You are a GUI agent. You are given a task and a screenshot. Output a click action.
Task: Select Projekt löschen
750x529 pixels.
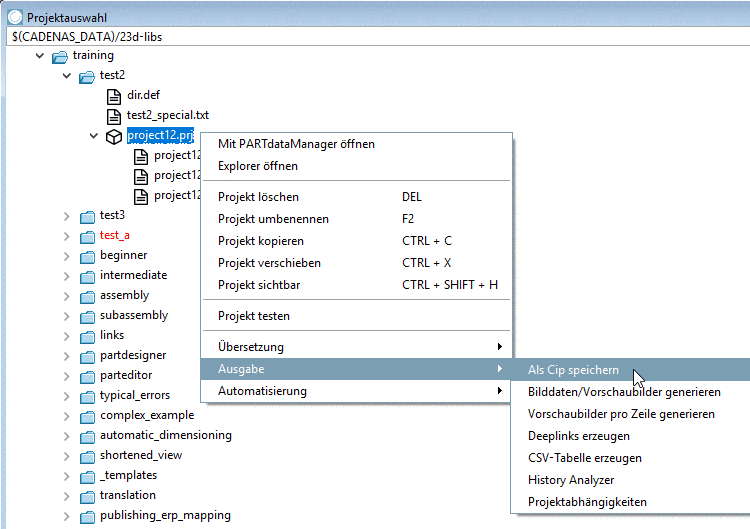click(356, 197)
